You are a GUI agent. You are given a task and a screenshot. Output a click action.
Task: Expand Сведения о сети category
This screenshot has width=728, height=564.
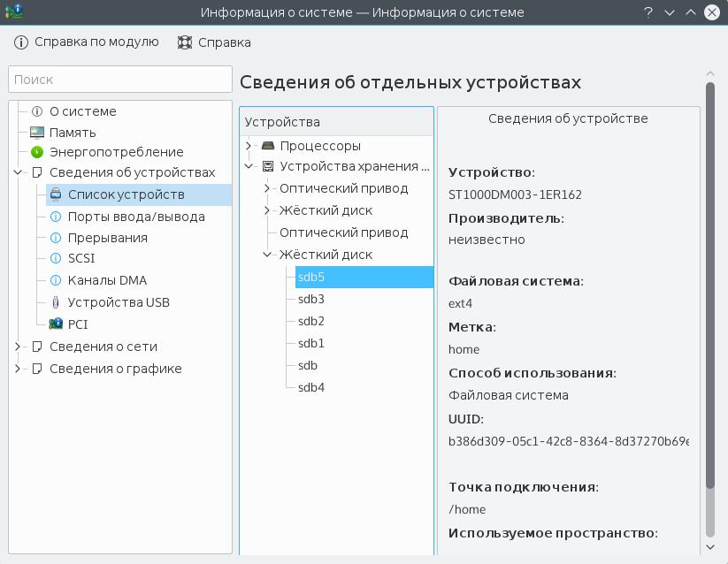19,346
